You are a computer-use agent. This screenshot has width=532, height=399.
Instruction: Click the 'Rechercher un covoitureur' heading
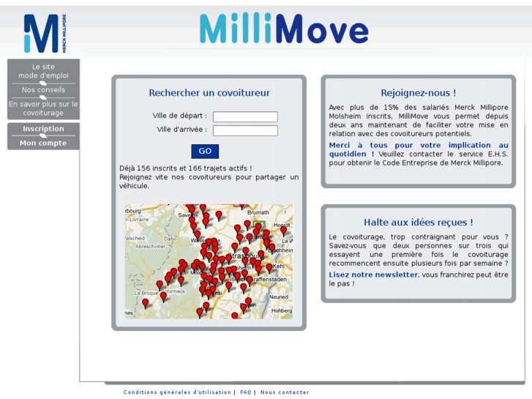[x=209, y=93]
